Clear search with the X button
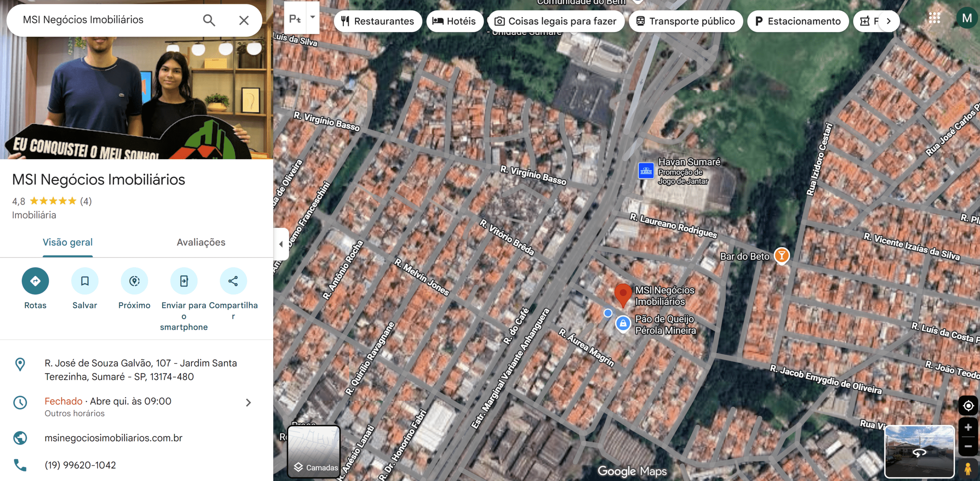The height and width of the screenshot is (481, 980). coord(244,20)
